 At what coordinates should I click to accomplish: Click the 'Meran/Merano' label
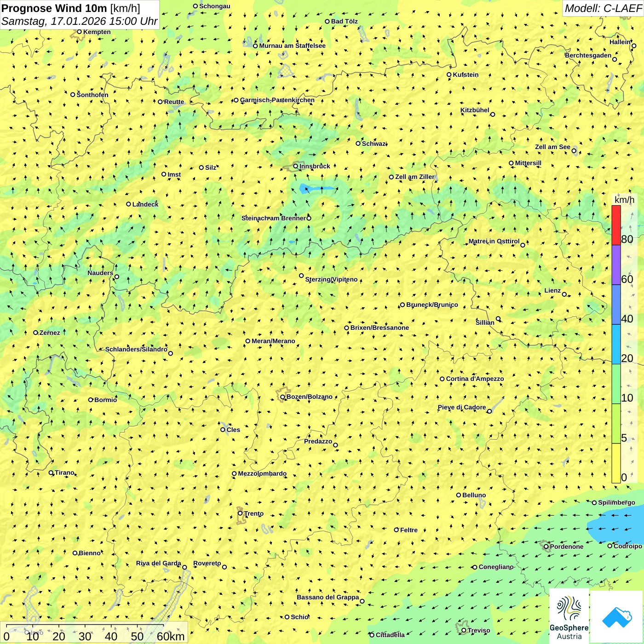point(273,341)
